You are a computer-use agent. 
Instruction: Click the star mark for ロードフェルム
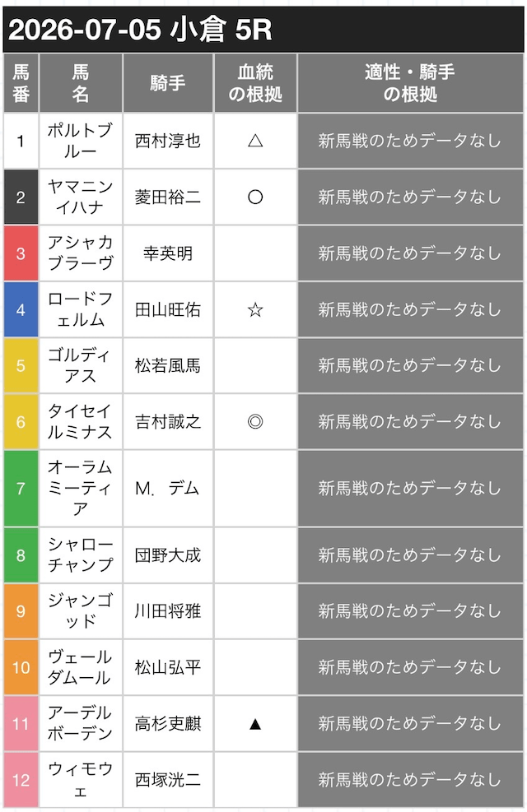tap(255, 309)
